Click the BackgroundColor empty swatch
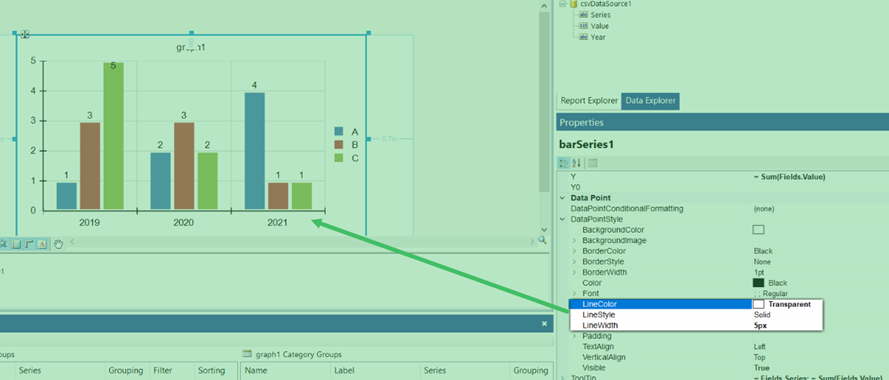The image size is (889, 380). click(x=759, y=230)
